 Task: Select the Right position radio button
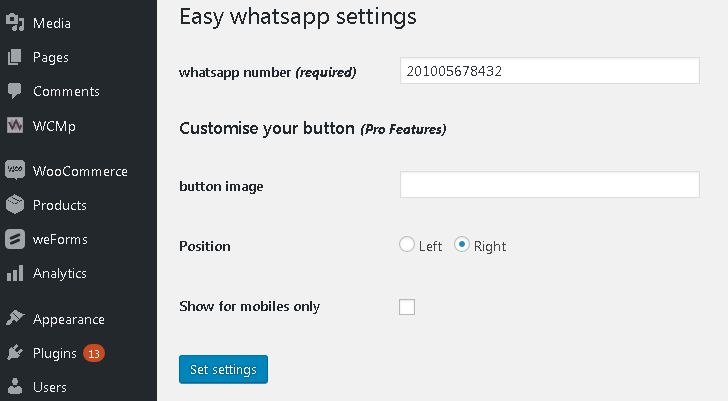point(462,245)
